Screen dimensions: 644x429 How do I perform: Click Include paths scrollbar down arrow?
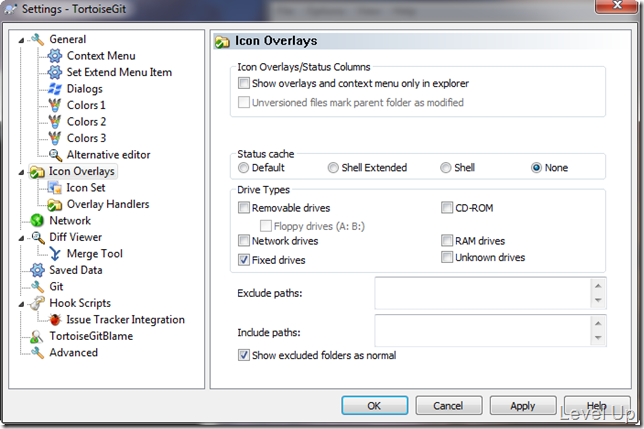[598, 338]
